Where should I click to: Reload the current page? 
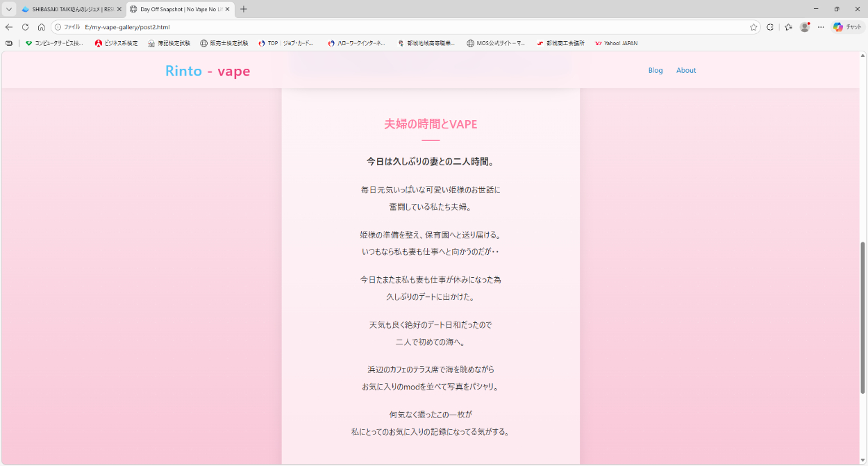tap(25, 27)
